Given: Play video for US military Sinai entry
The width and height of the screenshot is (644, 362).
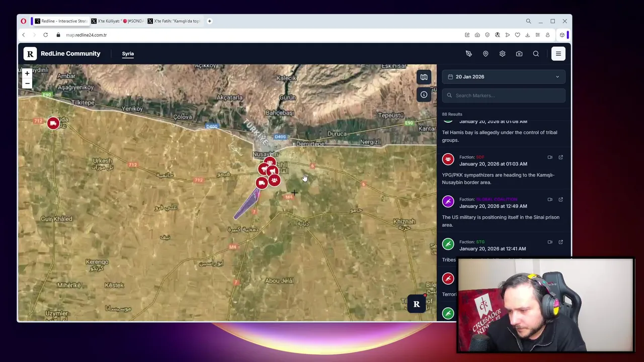Looking at the screenshot, I should (x=550, y=200).
